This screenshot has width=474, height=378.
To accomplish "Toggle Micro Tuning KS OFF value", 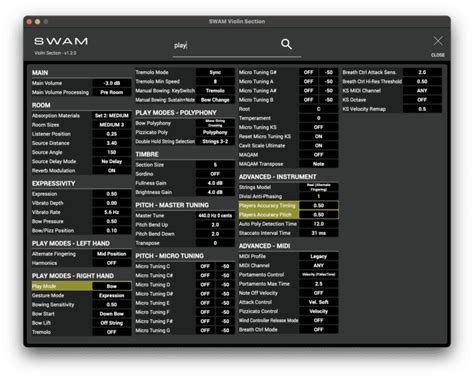I will pyautogui.click(x=319, y=127).
